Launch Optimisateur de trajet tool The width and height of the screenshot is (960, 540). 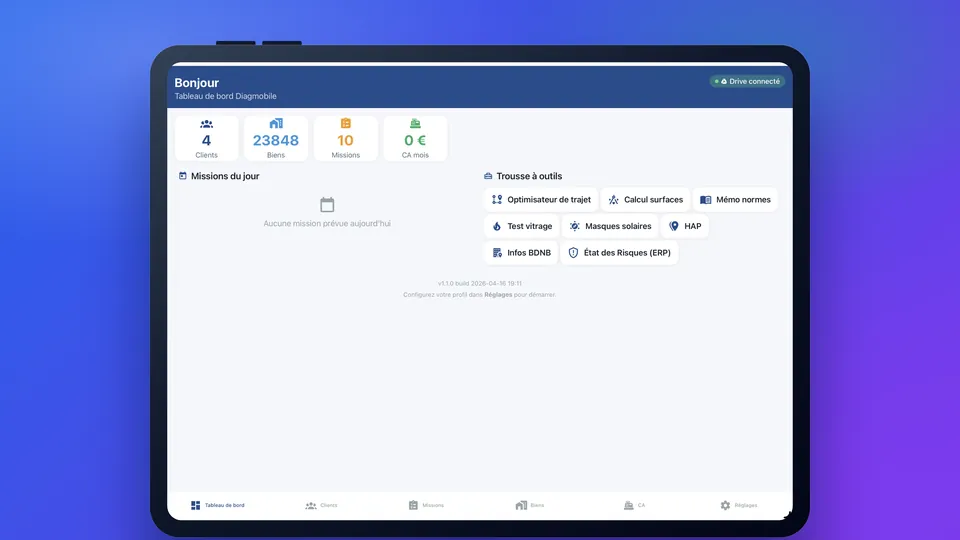click(541, 200)
